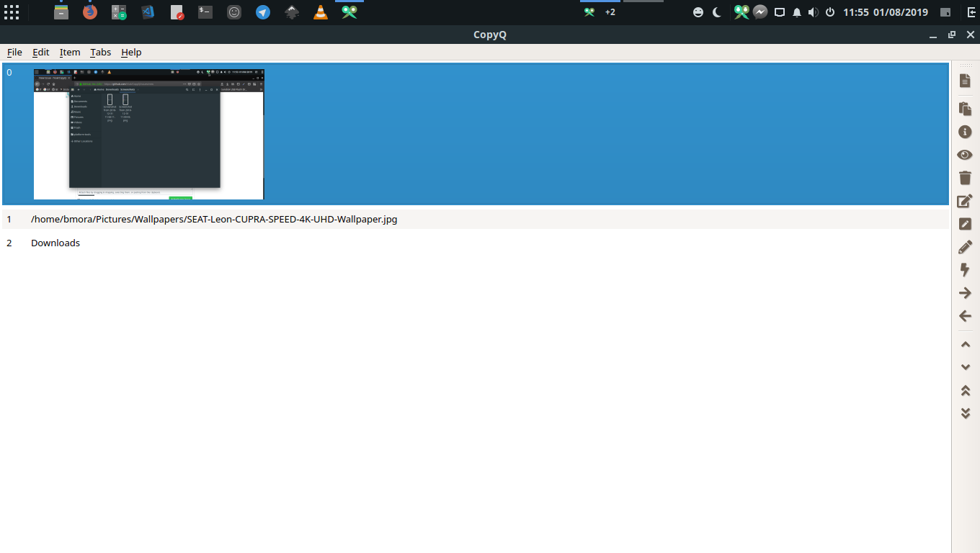
Task: Open the power menu icon
Action: (x=830, y=12)
